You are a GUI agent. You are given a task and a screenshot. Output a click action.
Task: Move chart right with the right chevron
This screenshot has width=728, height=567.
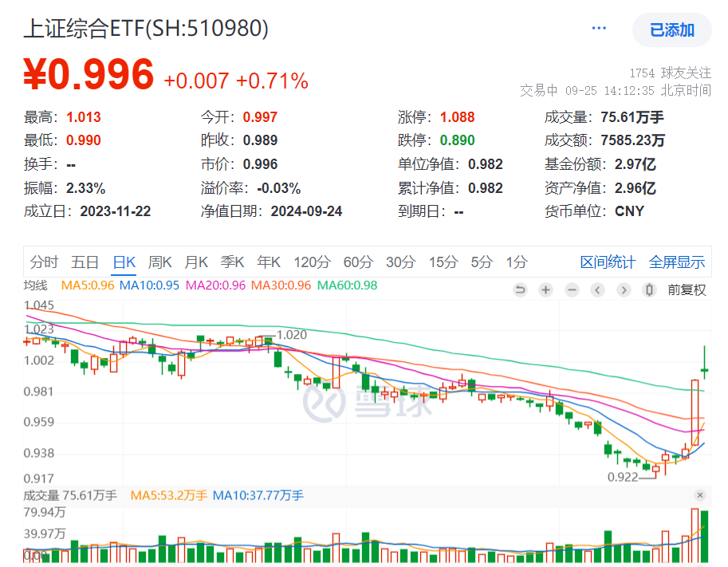[624, 290]
